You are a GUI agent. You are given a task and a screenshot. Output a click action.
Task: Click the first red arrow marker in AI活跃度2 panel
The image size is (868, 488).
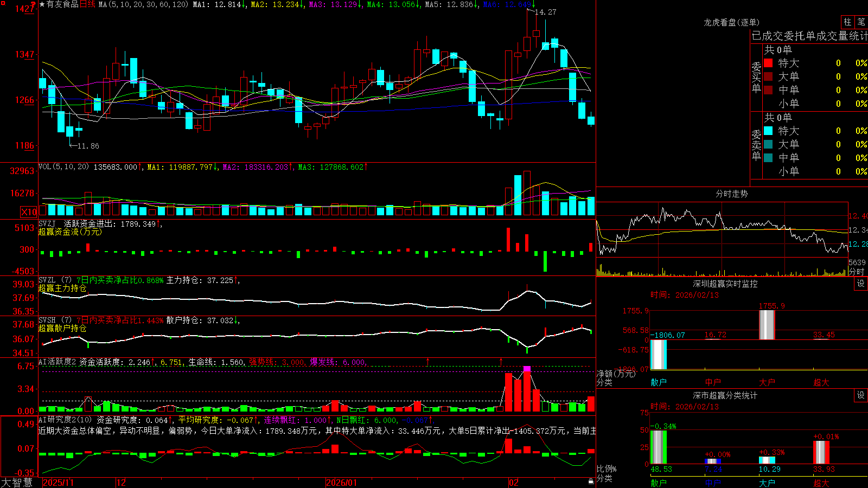click(x=428, y=361)
